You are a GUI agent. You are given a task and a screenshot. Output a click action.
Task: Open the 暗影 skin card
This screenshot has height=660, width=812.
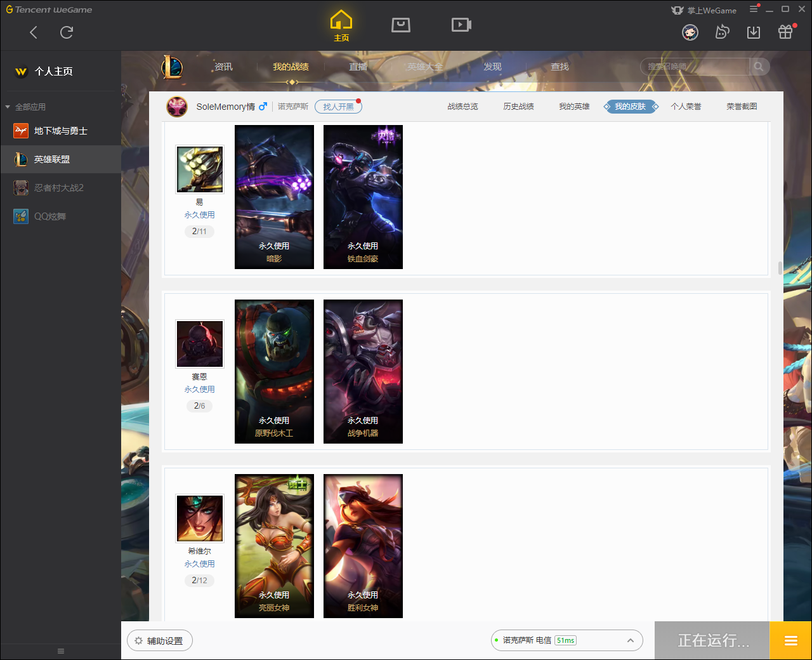(274, 197)
